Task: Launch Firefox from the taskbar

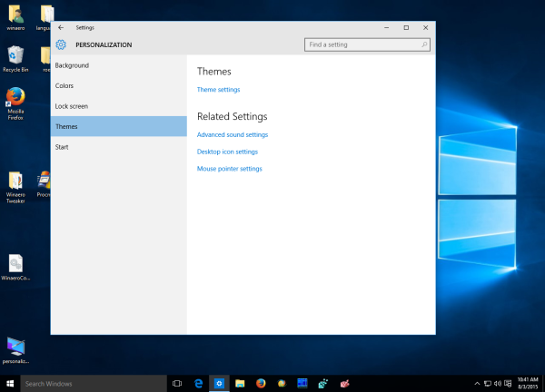Action: click(261, 383)
